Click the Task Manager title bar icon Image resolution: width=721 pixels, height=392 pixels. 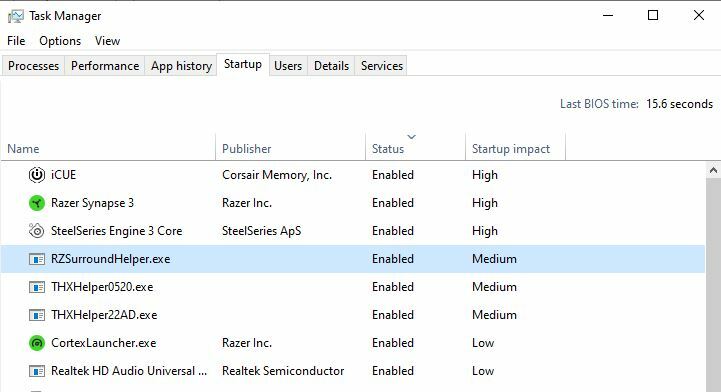click(x=16, y=16)
